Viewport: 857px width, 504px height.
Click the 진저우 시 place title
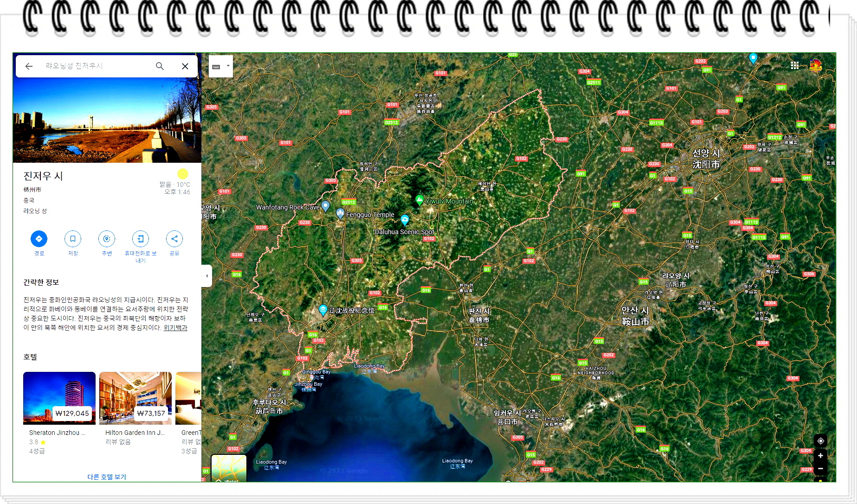click(43, 176)
